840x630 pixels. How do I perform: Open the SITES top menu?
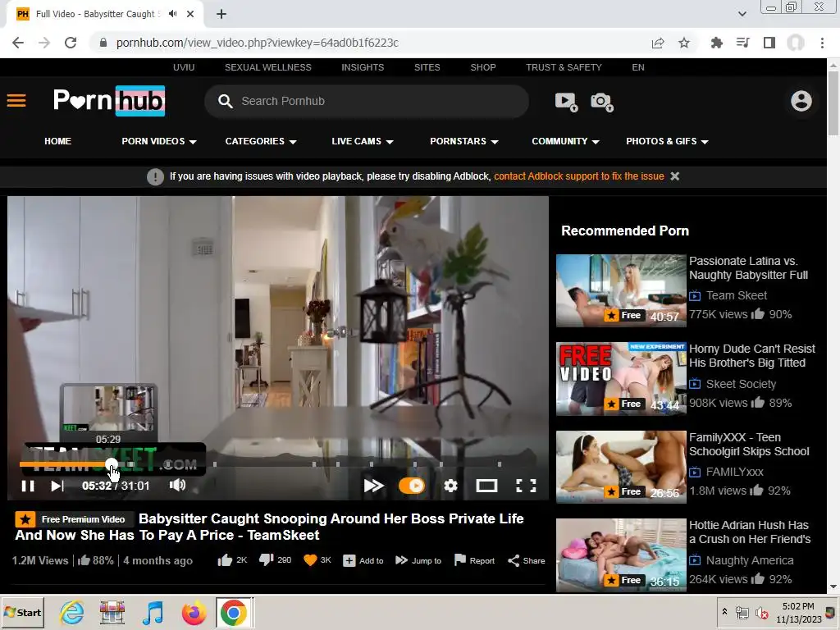pos(427,67)
